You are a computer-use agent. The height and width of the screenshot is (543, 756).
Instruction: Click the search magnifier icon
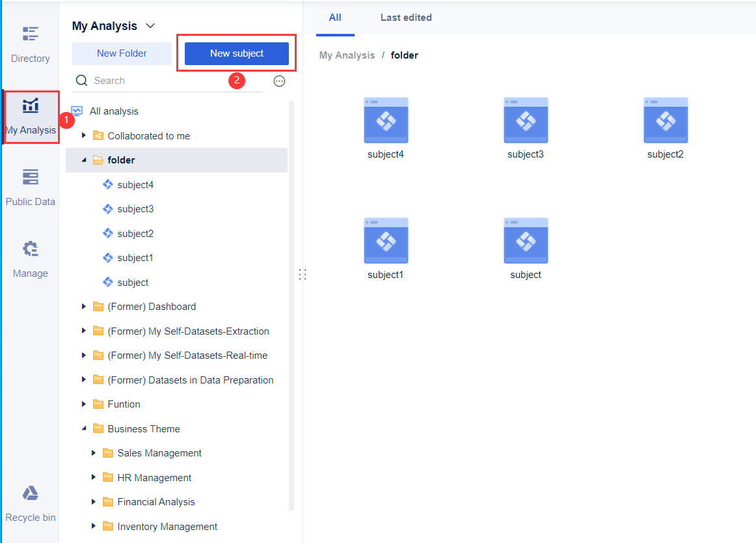(81, 80)
